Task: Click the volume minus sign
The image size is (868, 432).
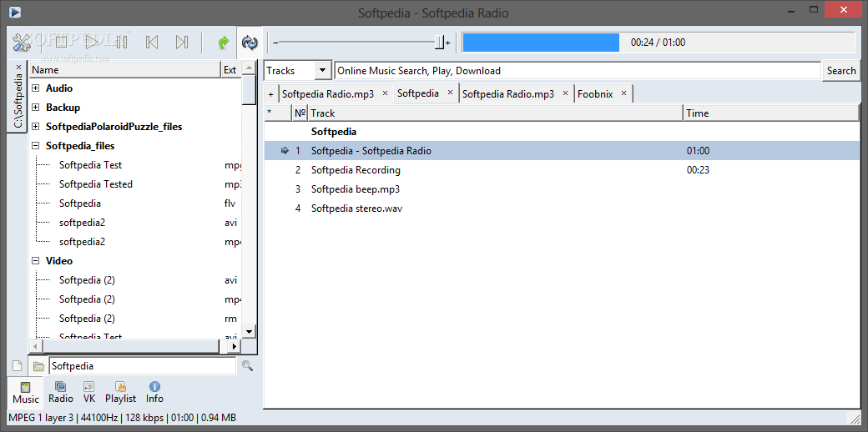Action: (x=275, y=43)
